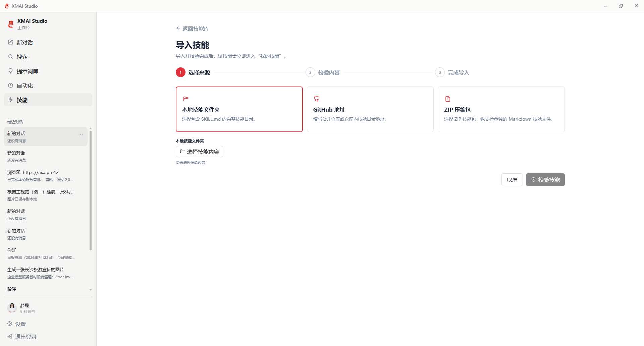
Task: Open conversation 根据主视觉（图一）延展一张8月...
Action: pos(46,195)
